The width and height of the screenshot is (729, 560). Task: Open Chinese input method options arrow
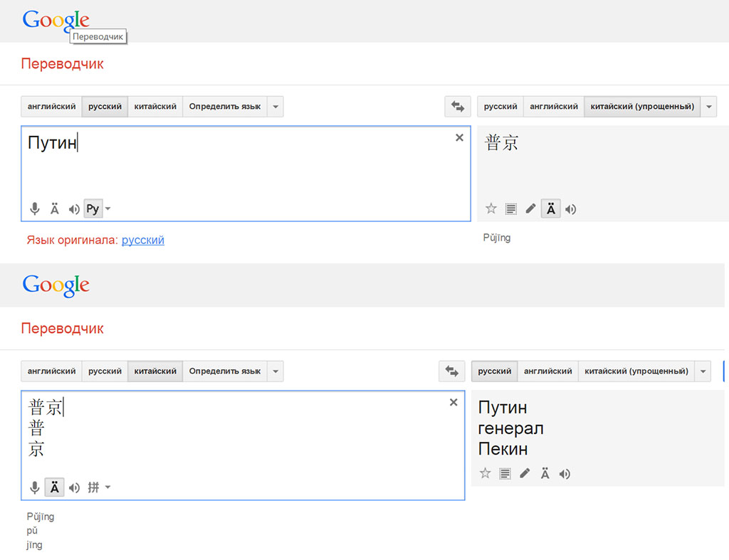tap(108, 487)
